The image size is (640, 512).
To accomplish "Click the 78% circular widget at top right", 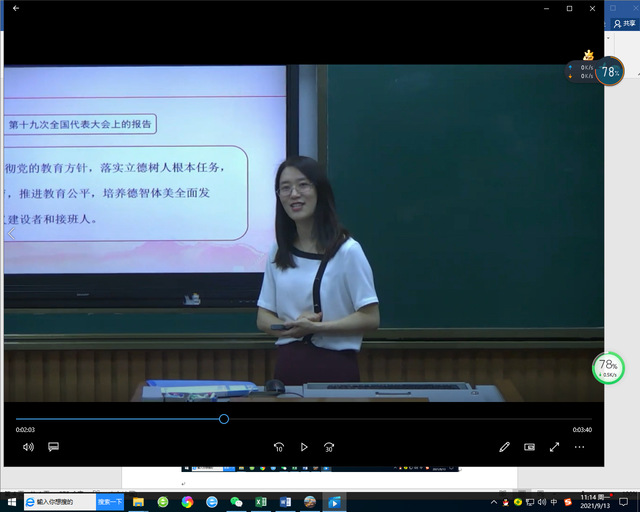I will (x=609, y=71).
